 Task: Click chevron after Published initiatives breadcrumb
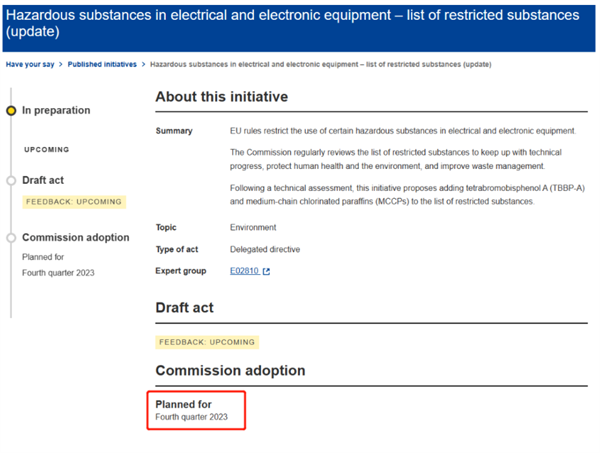tap(143, 64)
